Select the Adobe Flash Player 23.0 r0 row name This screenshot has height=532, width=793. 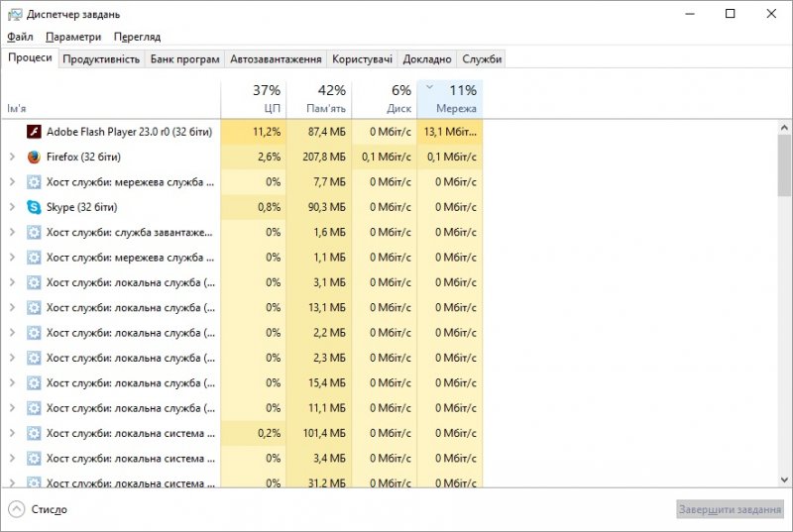[130, 132]
